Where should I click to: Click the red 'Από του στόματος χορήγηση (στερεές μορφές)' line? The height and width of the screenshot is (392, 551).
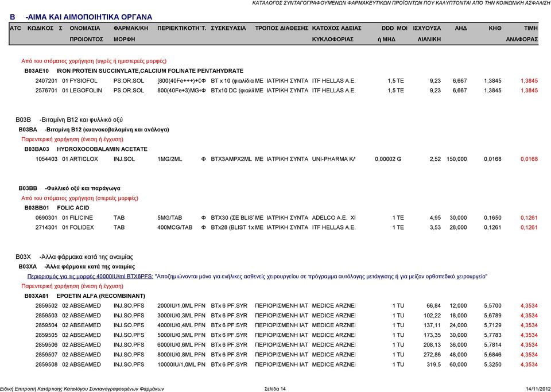tap(80, 198)
